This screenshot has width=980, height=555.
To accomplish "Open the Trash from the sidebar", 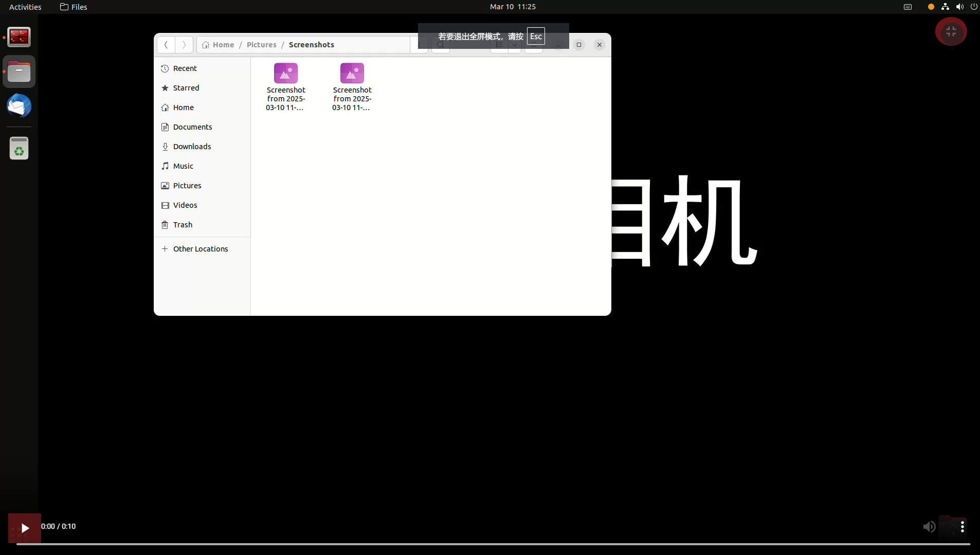I will click(182, 225).
